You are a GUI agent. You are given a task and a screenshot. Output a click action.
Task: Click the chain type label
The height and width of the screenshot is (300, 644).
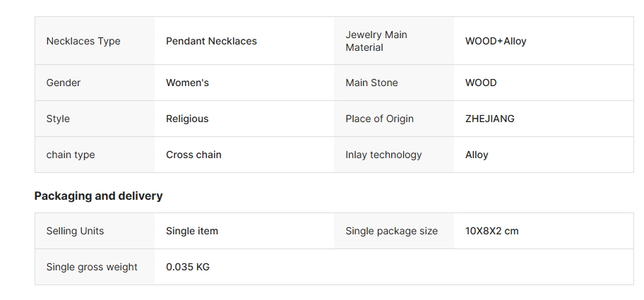(x=71, y=155)
